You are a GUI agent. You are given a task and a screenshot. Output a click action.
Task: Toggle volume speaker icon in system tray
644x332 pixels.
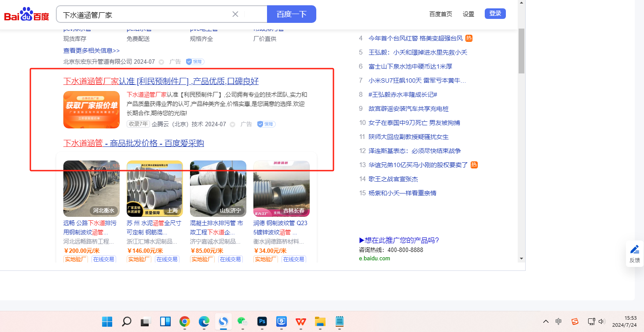click(602, 321)
